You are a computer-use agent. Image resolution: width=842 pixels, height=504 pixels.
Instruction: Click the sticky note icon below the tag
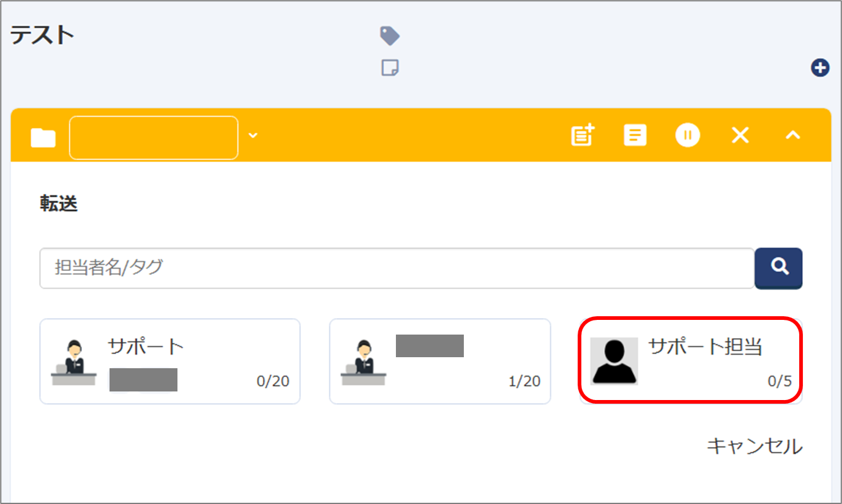[390, 67]
